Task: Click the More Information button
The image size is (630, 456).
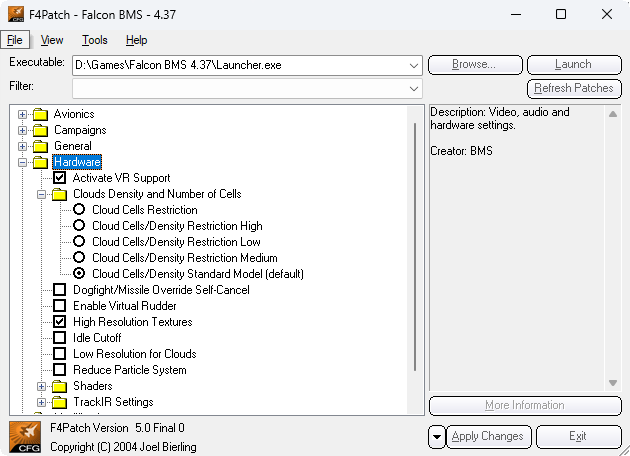Action: pos(525,405)
